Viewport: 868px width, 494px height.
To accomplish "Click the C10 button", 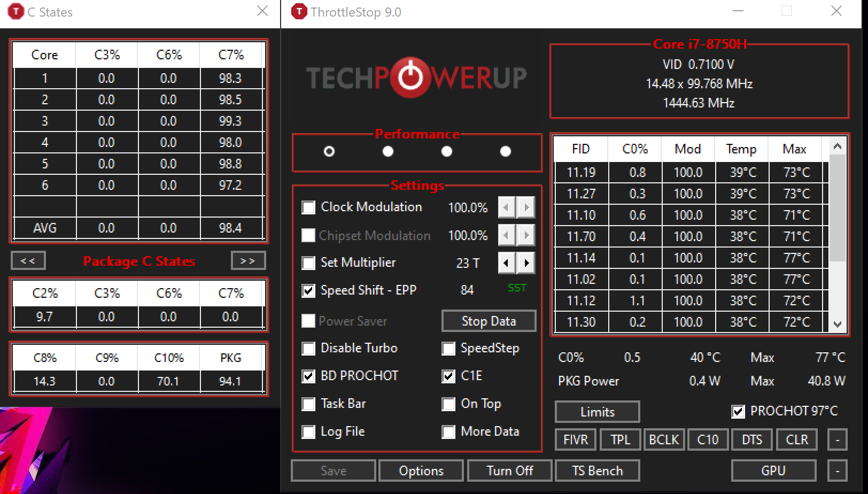I will pyautogui.click(x=708, y=439).
